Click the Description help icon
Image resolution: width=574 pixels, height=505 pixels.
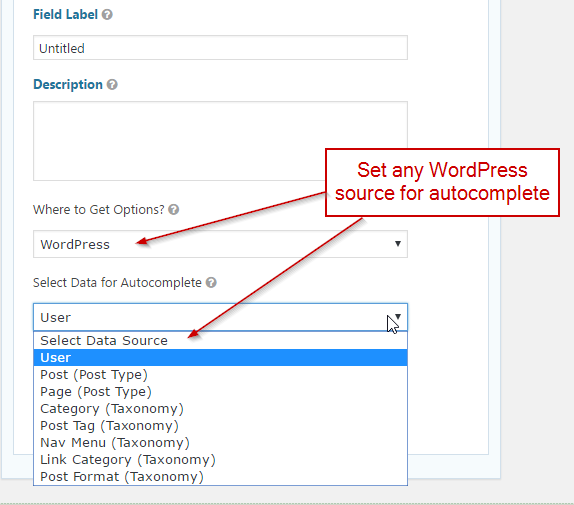click(x=112, y=85)
